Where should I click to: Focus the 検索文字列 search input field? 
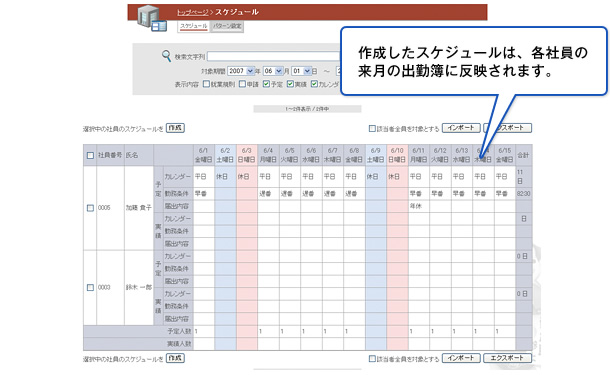[x=274, y=56]
